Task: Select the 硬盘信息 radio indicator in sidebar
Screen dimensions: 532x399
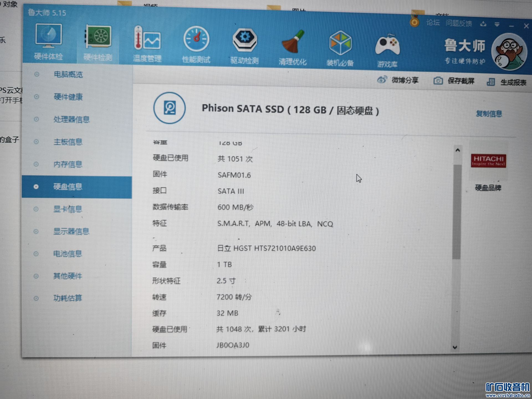Action: pos(36,187)
